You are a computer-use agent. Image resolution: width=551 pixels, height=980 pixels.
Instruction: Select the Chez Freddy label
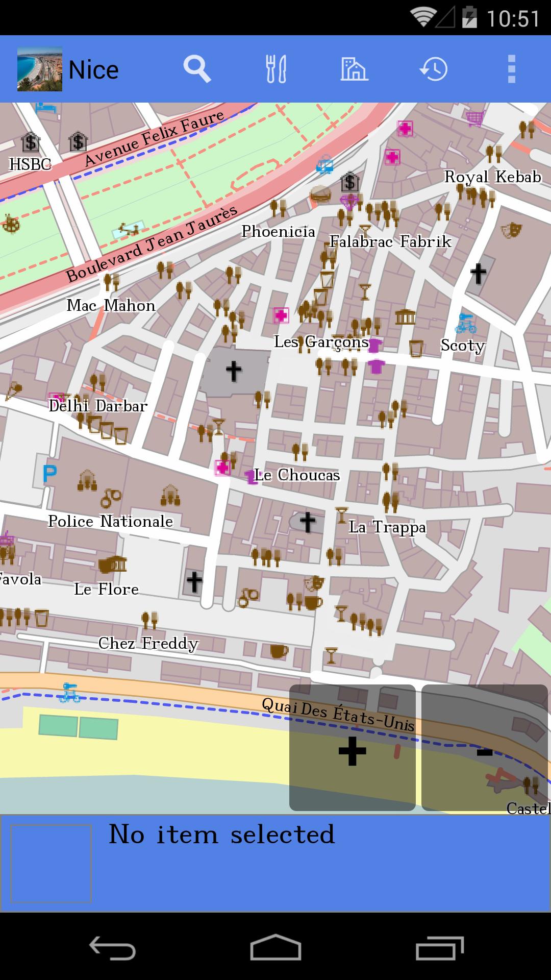click(x=148, y=644)
